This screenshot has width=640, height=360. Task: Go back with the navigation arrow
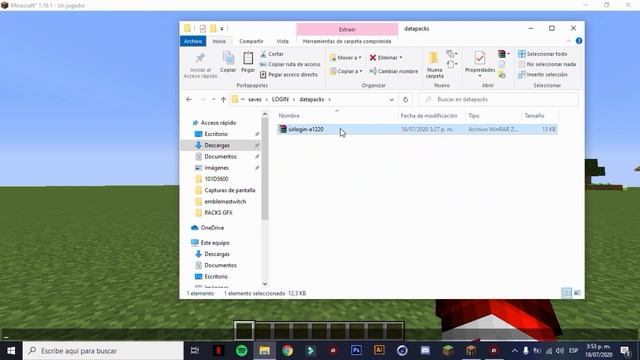(x=189, y=100)
